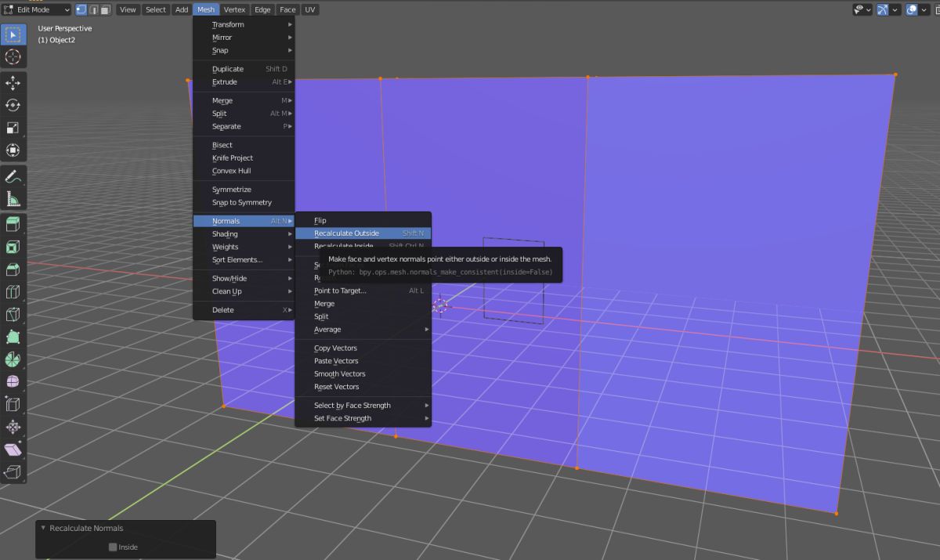Switch to vertex select mode

point(81,9)
